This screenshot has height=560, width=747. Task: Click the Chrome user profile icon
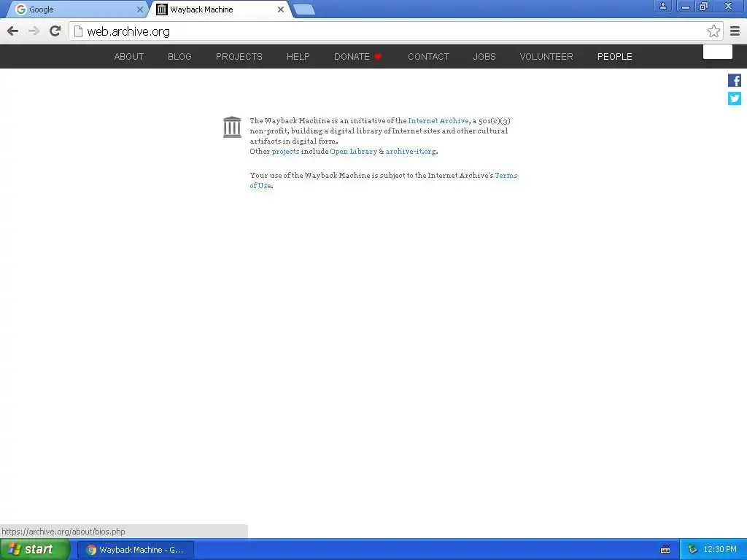point(662,6)
